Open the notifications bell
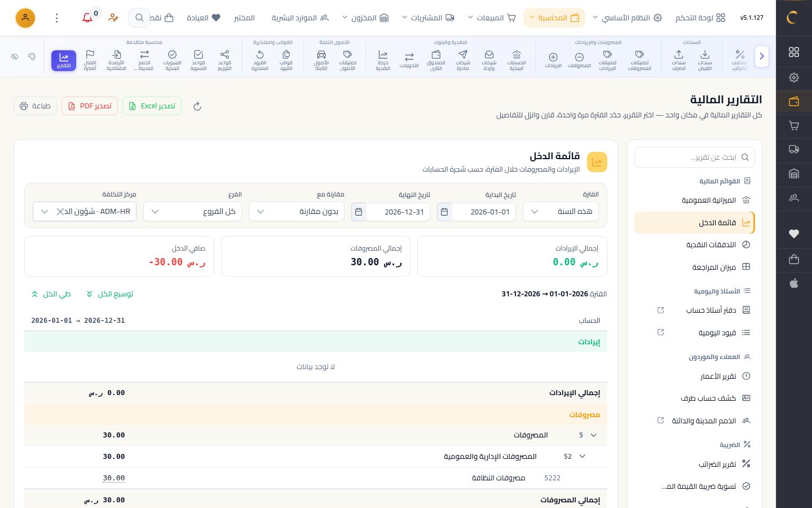This screenshot has height=508, width=812. pyautogui.click(x=87, y=18)
